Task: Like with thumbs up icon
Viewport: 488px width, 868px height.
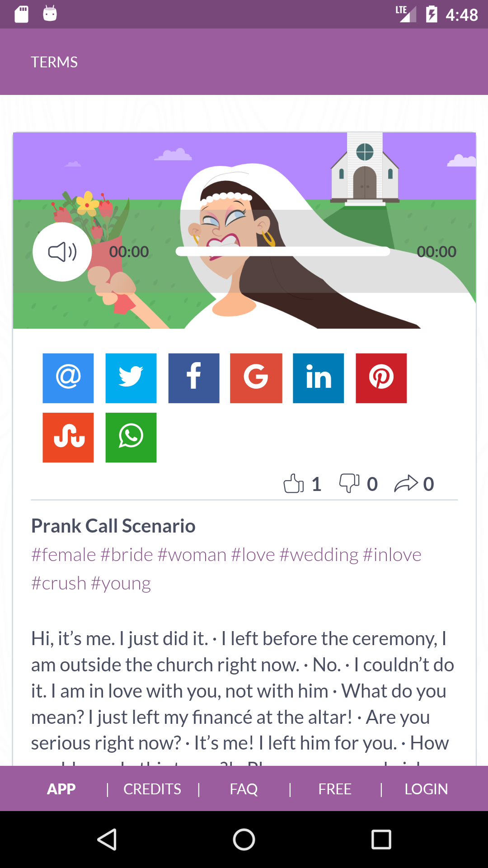Action: coord(294,484)
